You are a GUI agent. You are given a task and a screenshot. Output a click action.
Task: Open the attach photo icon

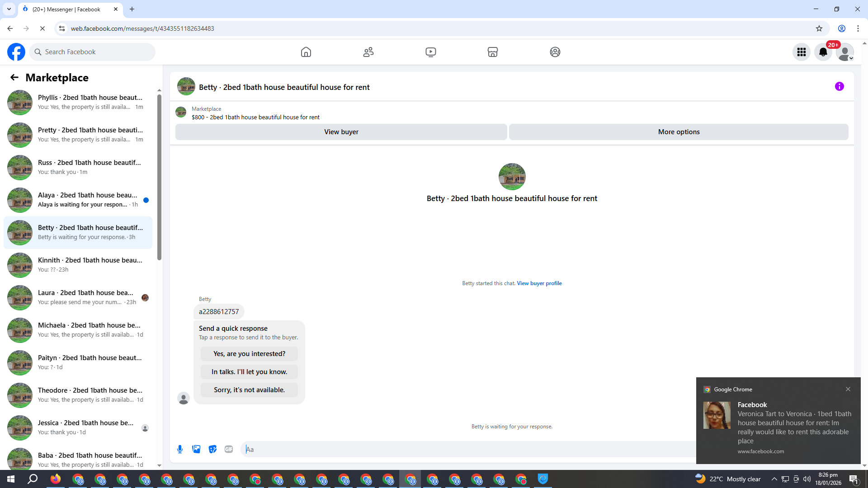click(x=196, y=449)
